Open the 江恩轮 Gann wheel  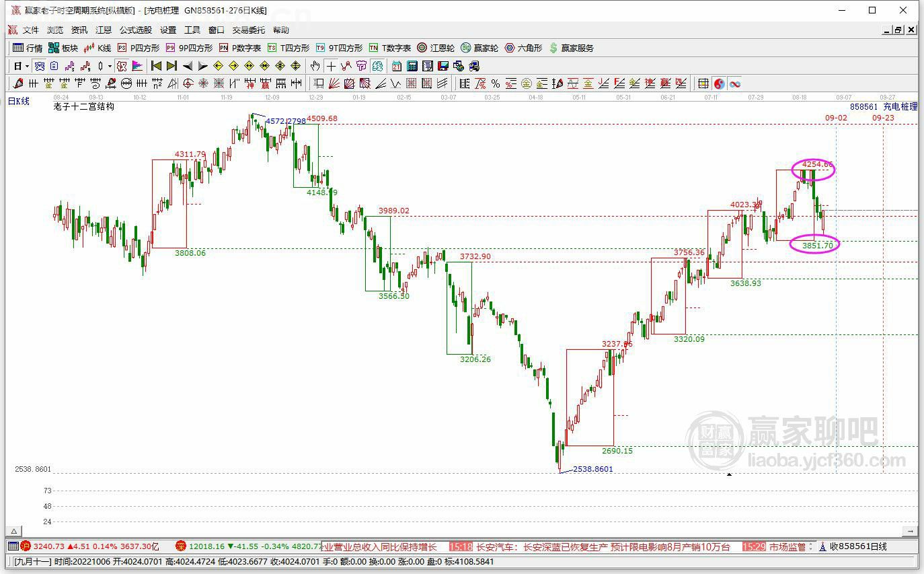pos(436,48)
